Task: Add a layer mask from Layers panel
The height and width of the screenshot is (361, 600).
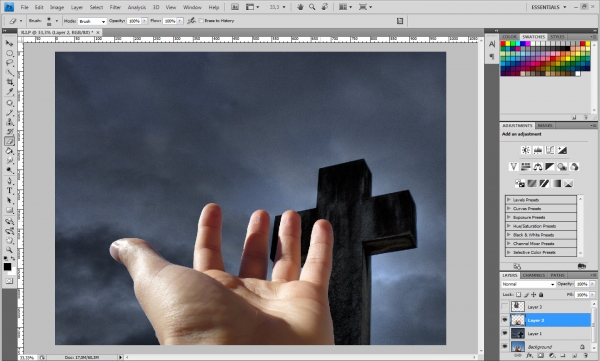Action: click(540, 356)
